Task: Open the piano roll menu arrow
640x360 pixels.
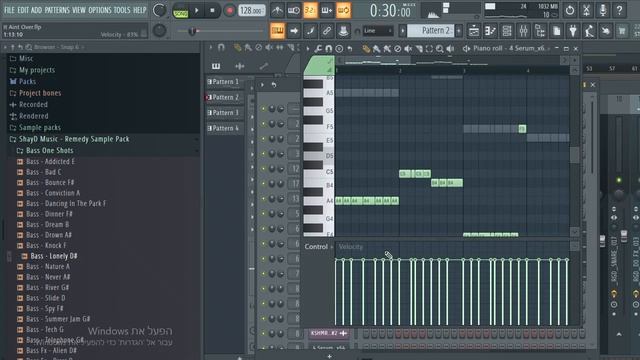Action: [x=308, y=49]
